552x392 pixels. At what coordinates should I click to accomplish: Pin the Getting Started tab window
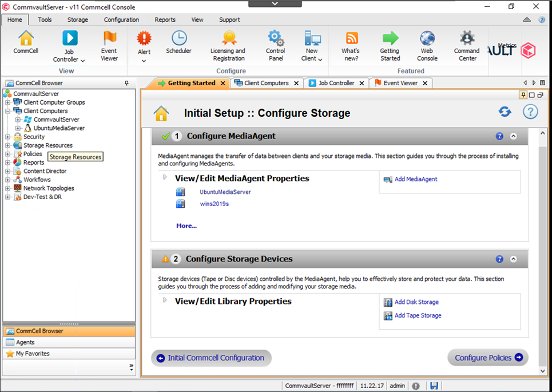click(x=523, y=95)
